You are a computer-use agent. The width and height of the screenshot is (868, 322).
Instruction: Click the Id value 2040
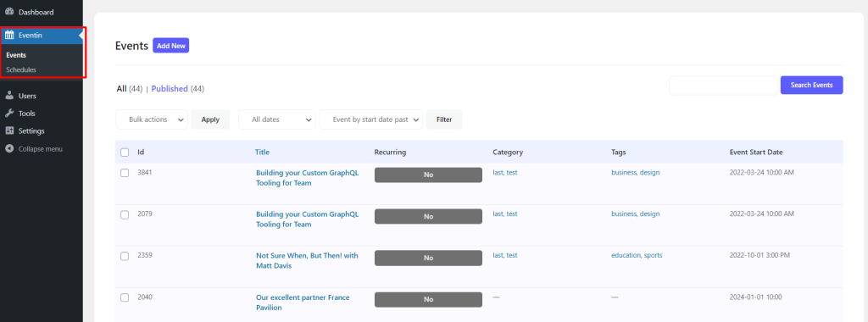click(x=145, y=297)
